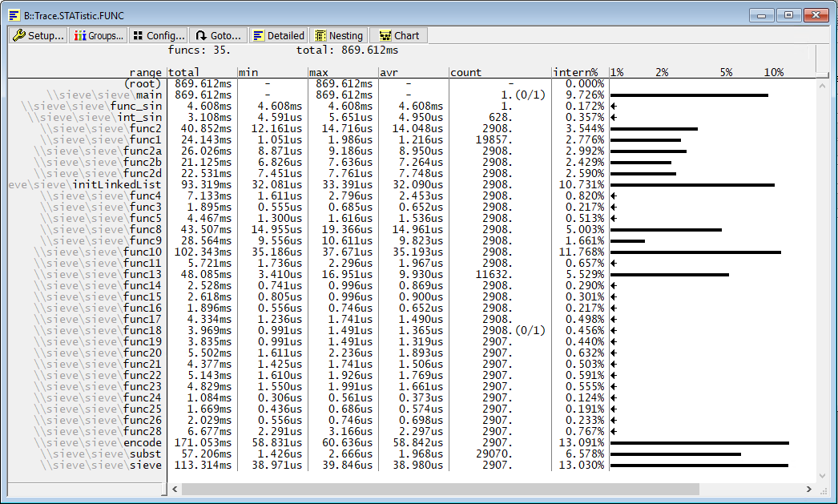The height and width of the screenshot is (504, 838).
Task: Click the window title bar app icon
Action: pyautogui.click(x=14, y=15)
